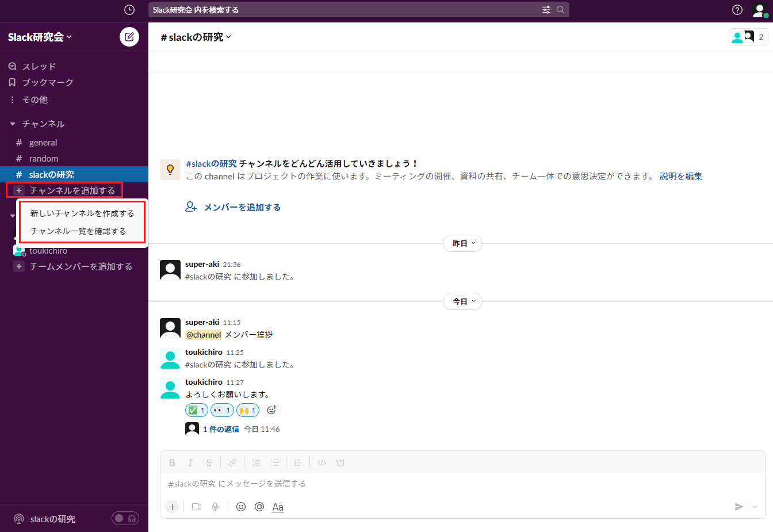The height and width of the screenshot is (532, 773).
Task: Open the history clock icon
Action: 129,10
